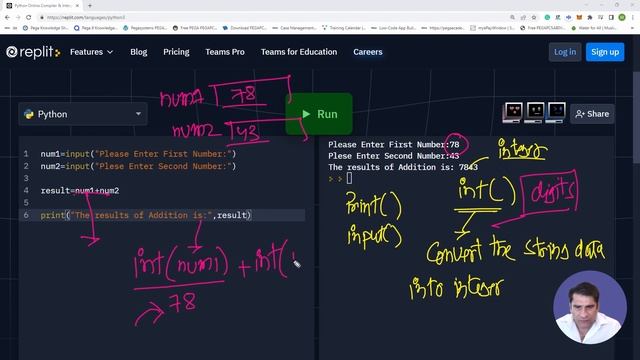Open the green profile avatar
The width and height of the screenshot is (640, 360).
pyautogui.click(x=622, y=18)
